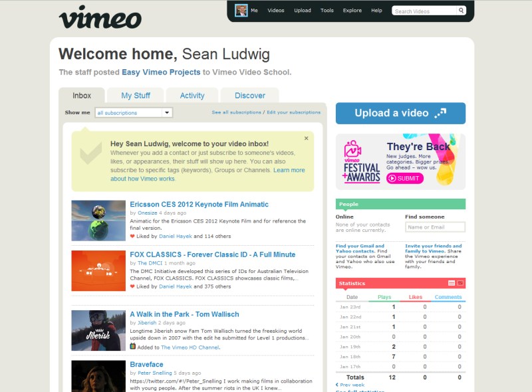Viewport: 532px width, 392px height.
Task: Click the 'Totals' row label
Action: [355, 377]
